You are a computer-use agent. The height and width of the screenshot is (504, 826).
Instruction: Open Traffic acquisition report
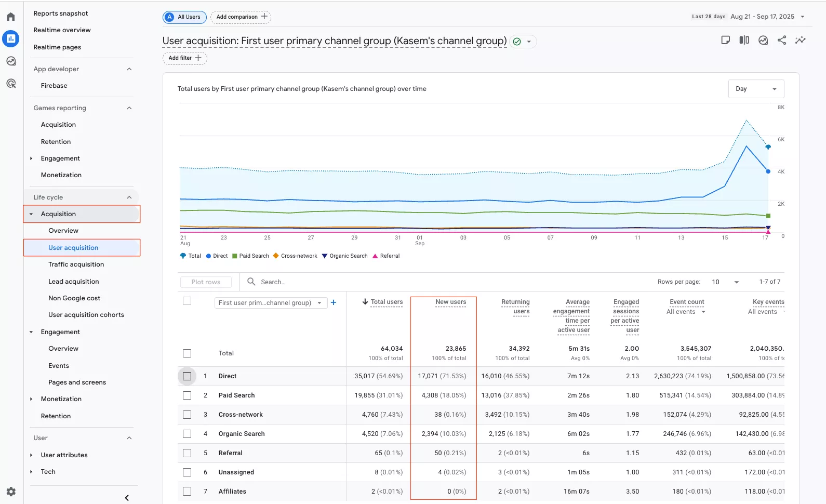click(76, 264)
